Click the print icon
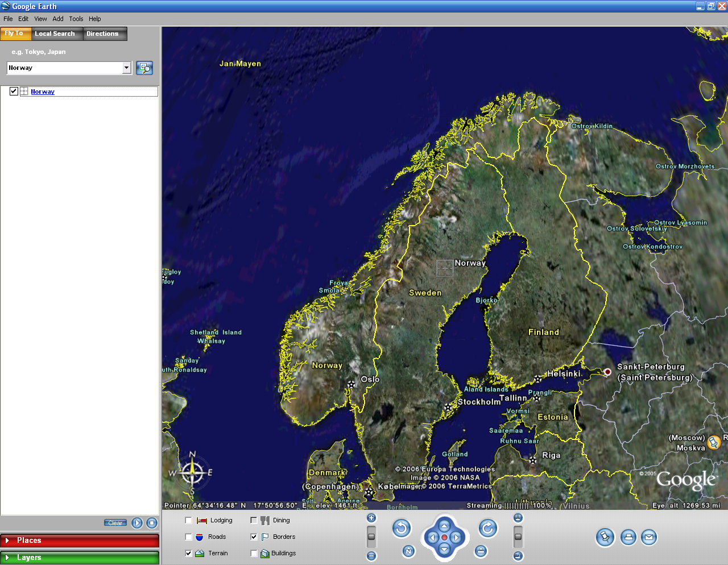The width and height of the screenshot is (728, 565). tap(628, 537)
